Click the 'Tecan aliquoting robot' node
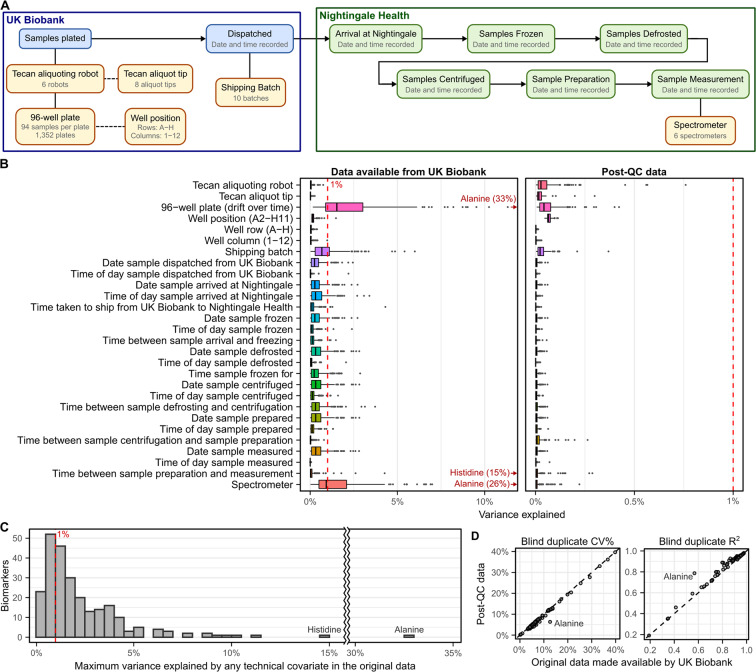The image size is (756, 672). click(x=55, y=79)
